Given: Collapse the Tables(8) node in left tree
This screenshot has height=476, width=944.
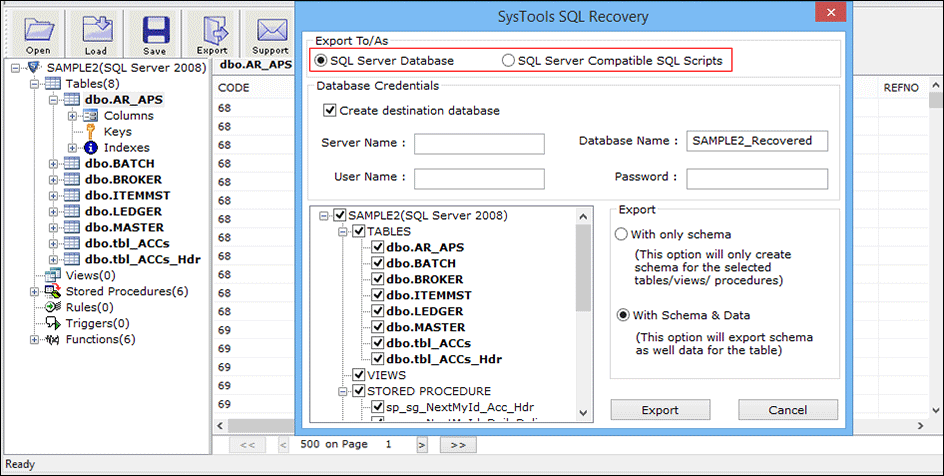Looking at the screenshot, I should (x=34, y=84).
